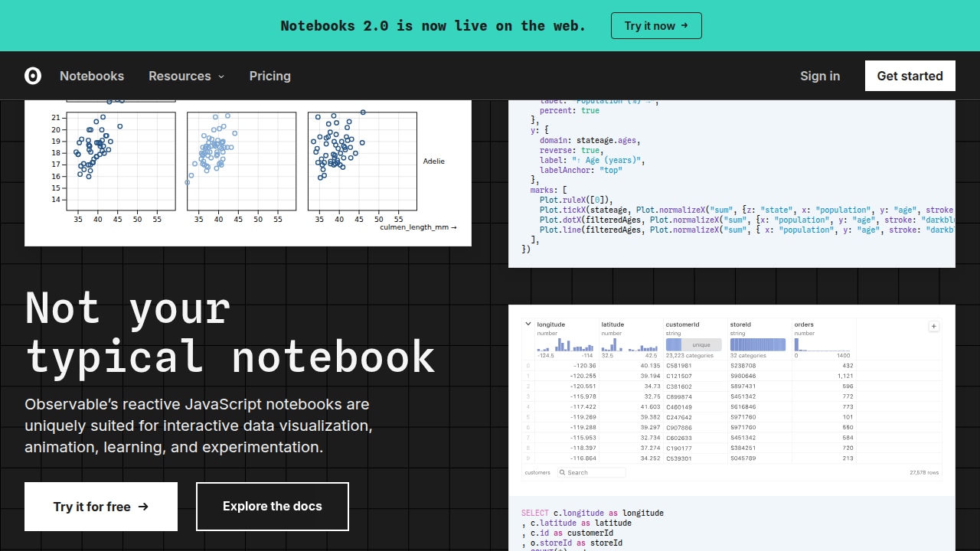The width and height of the screenshot is (980, 551).
Task: Click the '27,578 rows' count
Action: (x=924, y=473)
